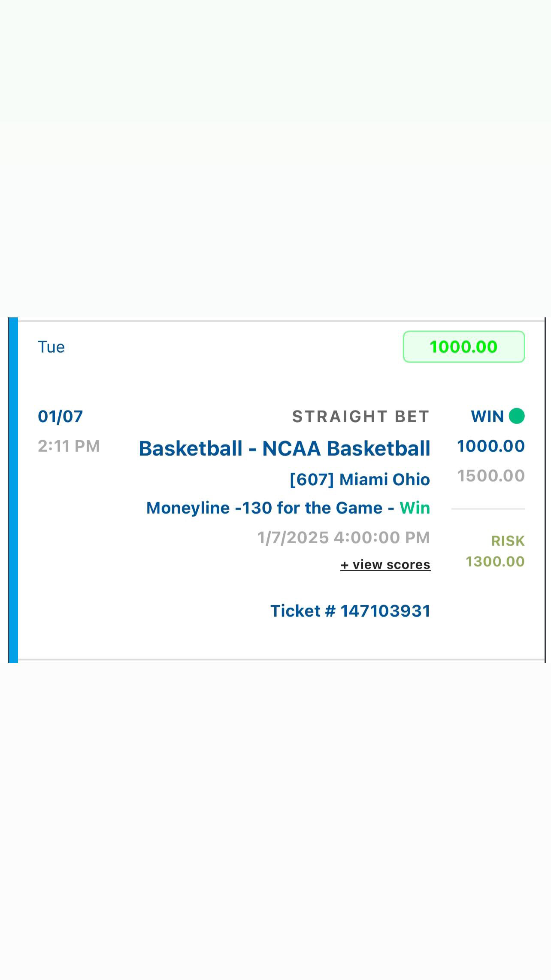
Task: Click the 'Tue' day label
Action: (51, 347)
